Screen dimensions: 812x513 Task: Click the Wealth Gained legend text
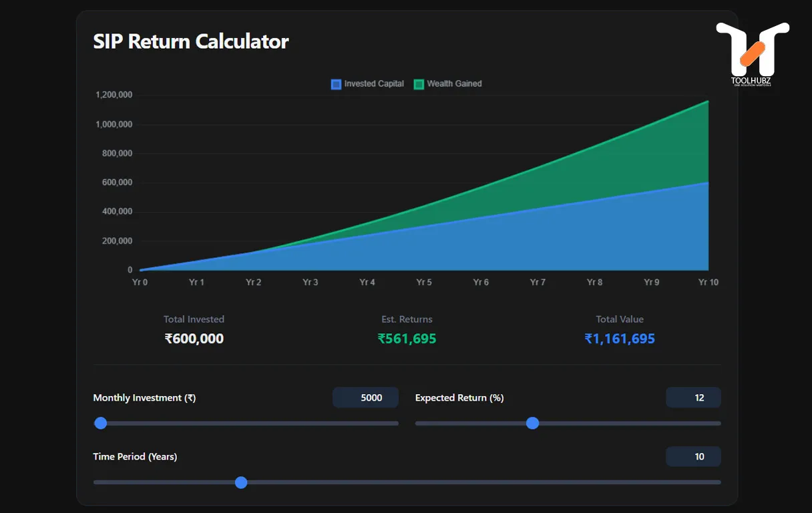click(x=454, y=84)
